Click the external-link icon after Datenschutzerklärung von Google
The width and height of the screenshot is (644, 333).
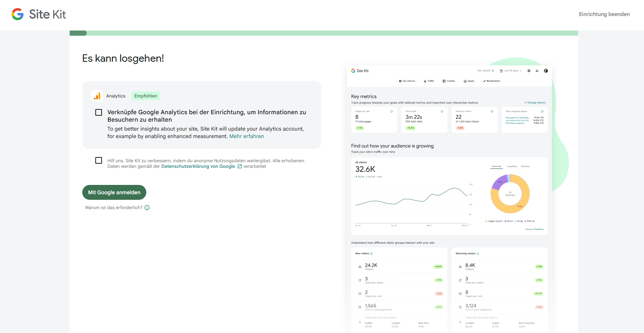click(240, 166)
